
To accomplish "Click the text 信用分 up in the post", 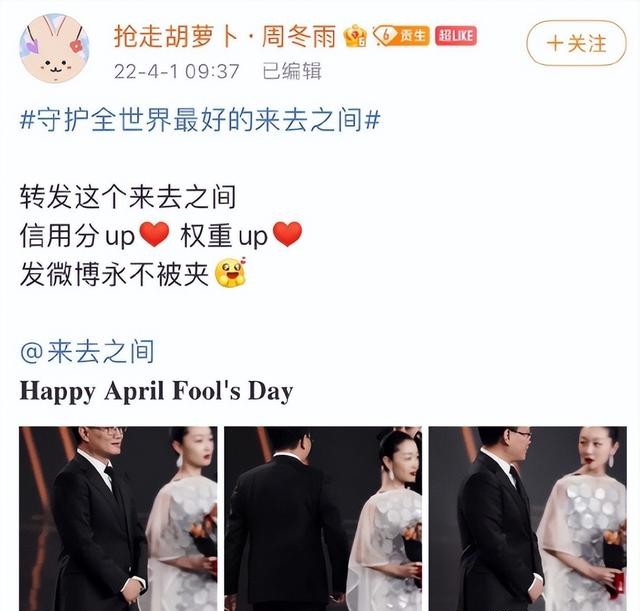I will point(77,236).
